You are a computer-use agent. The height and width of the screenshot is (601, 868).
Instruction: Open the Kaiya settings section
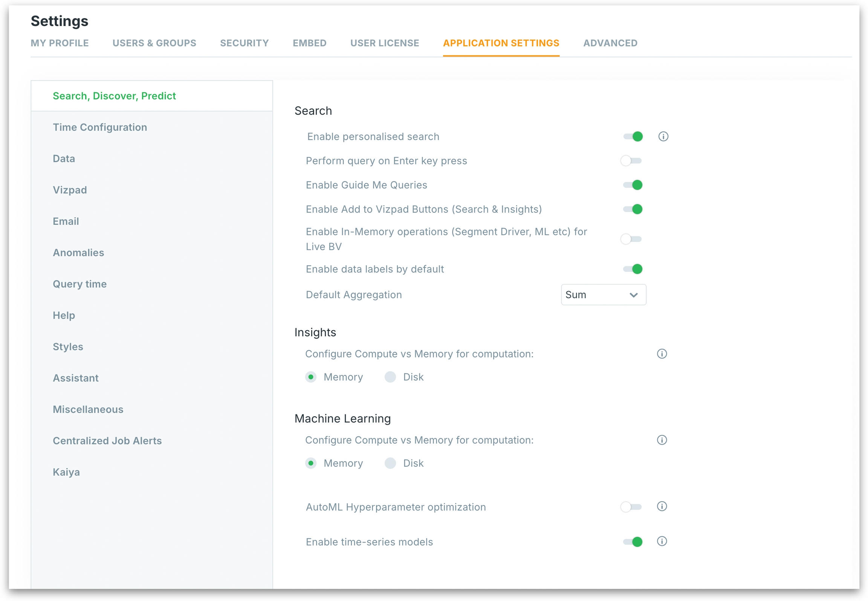(66, 472)
